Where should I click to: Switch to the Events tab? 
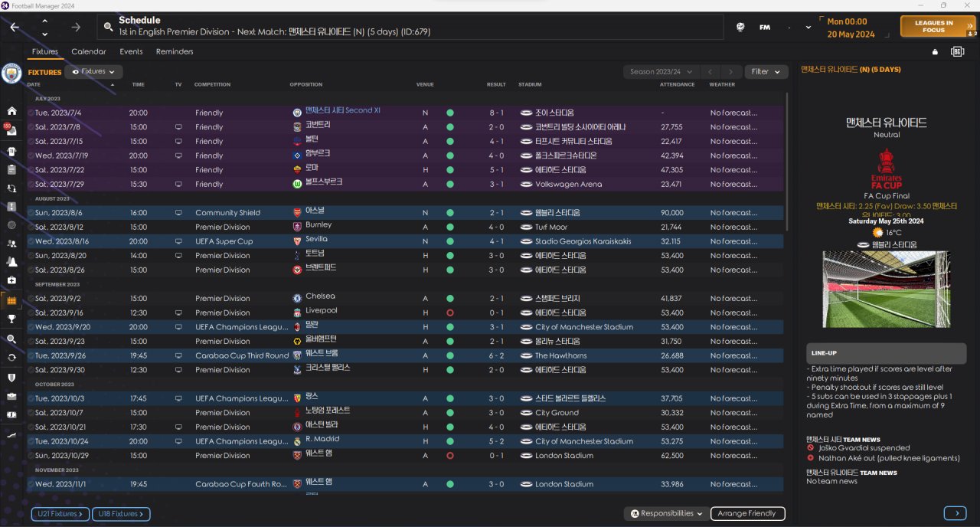tap(131, 51)
